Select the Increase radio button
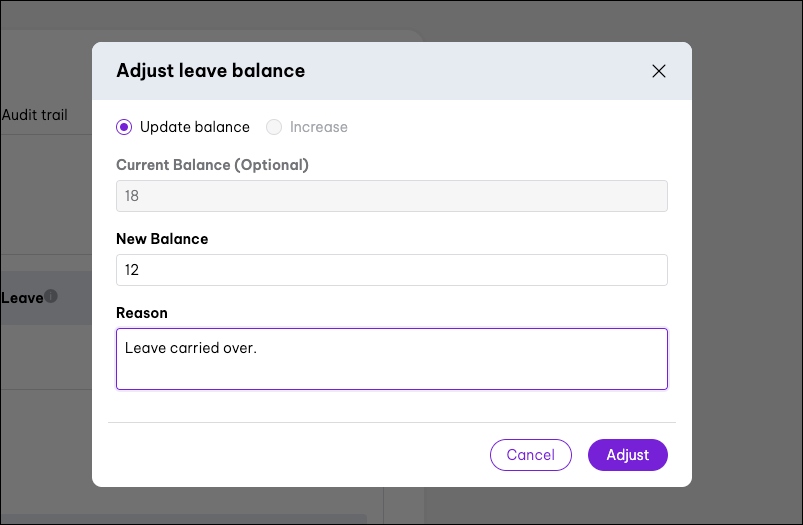The width and height of the screenshot is (803, 525). point(274,127)
